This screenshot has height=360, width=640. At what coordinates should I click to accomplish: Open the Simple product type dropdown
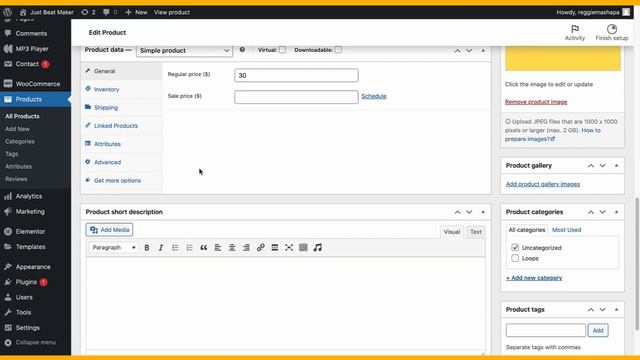tap(184, 51)
